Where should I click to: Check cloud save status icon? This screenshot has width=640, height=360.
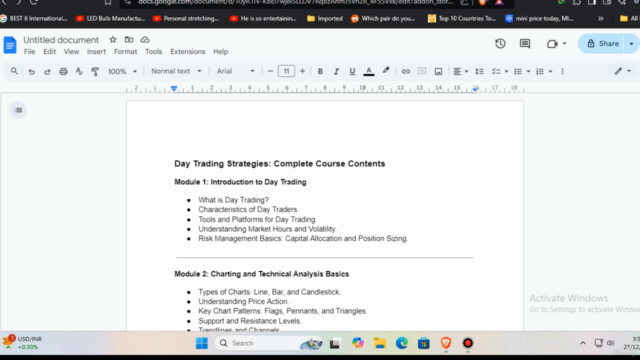click(145, 40)
